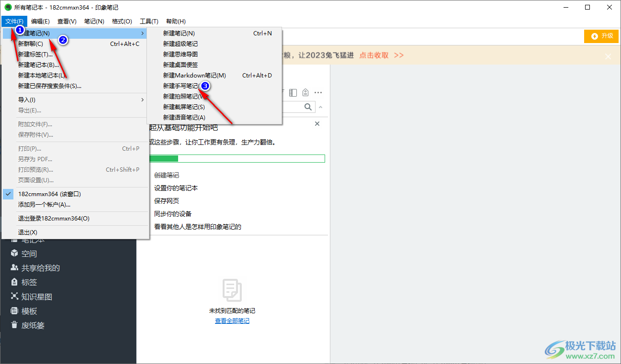Select 新建桌面便签 in submenu
This screenshot has height=364, width=621.
[x=215, y=65]
